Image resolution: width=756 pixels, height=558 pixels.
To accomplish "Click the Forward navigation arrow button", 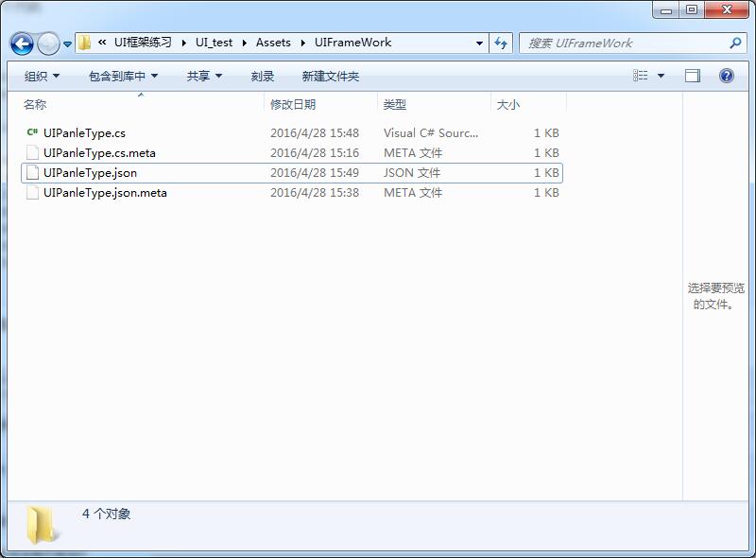I will click(x=48, y=44).
